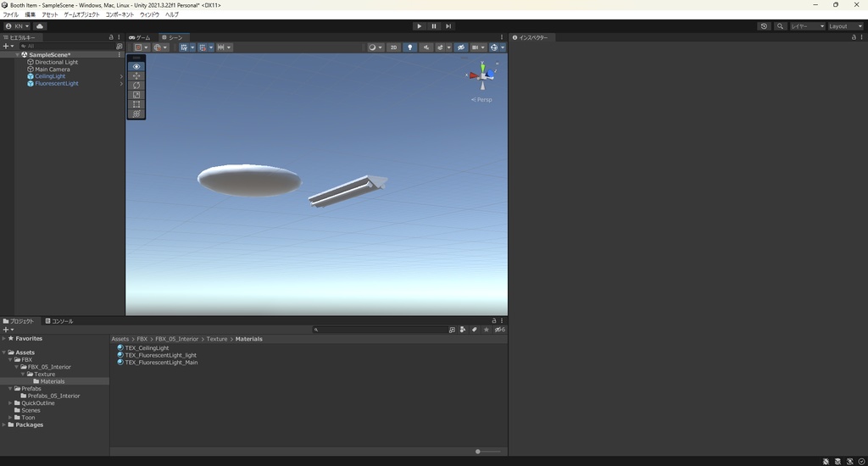Switch to the コンソール (Console) tab
Viewport: 868px width, 466px height.
click(59, 321)
